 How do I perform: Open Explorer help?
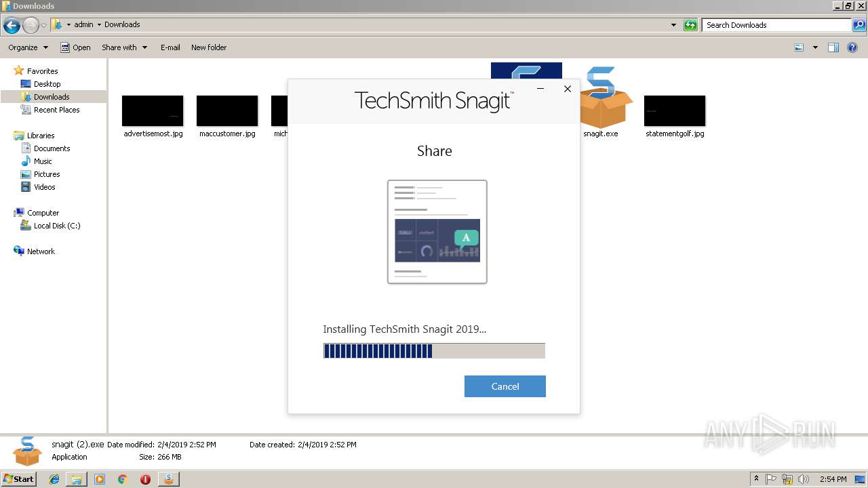(853, 47)
